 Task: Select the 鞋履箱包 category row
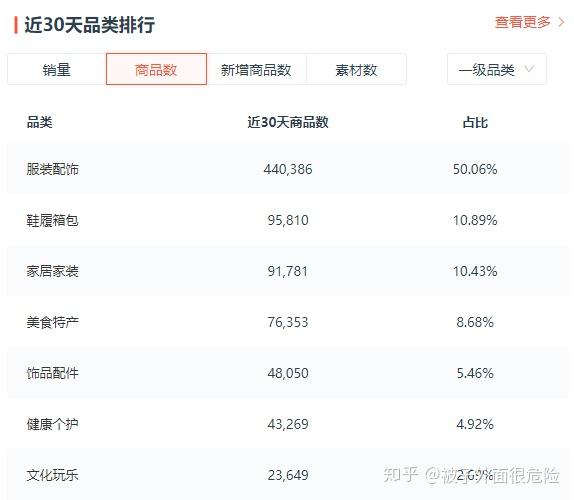pyautogui.click(x=288, y=220)
